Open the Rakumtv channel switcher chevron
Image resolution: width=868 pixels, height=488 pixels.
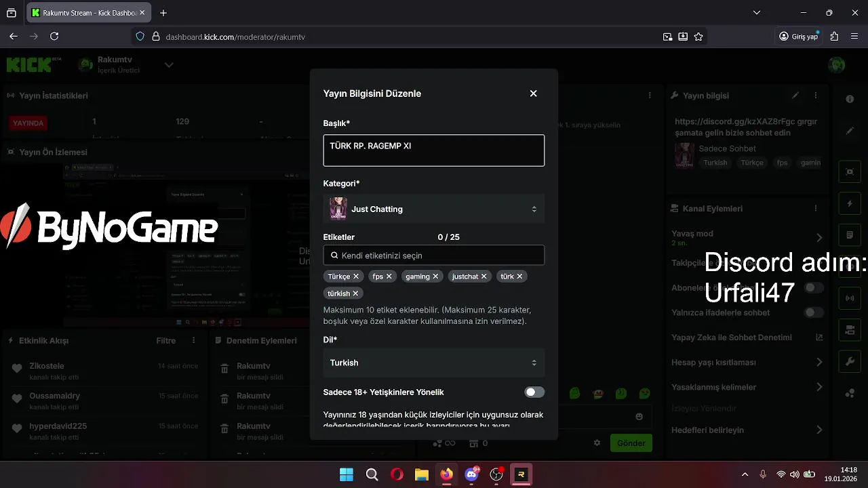[169, 65]
